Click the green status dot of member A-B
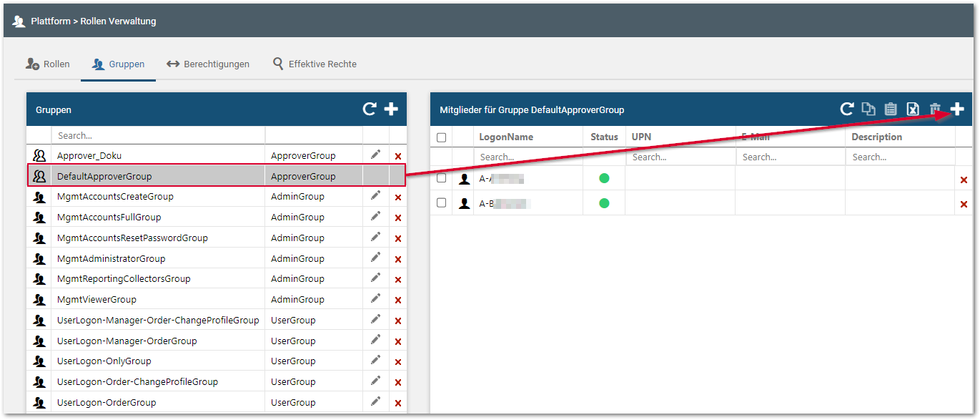This screenshot has height=420, width=980. click(x=604, y=203)
